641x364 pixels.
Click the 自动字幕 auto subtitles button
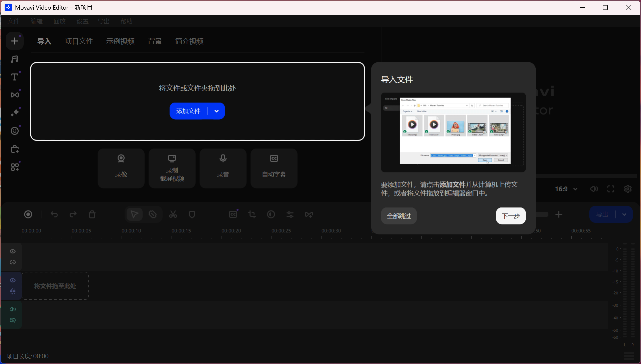(x=274, y=168)
